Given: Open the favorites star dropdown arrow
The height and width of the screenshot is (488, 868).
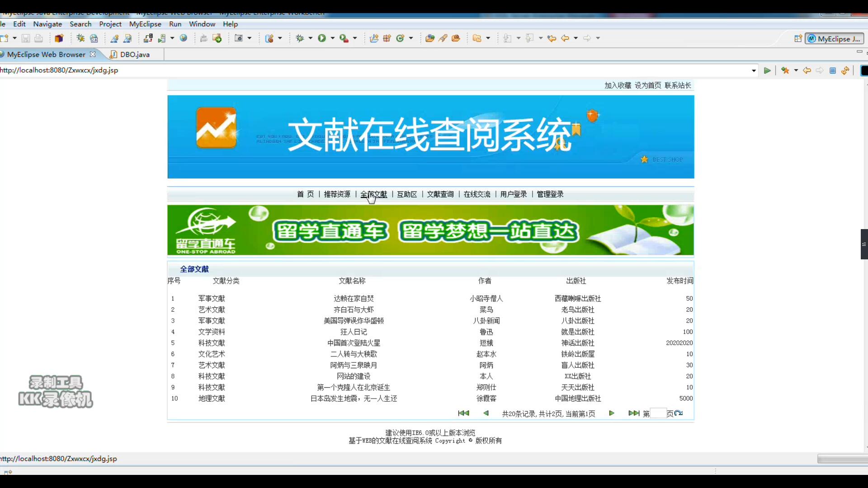Looking at the screenshot, I should pos(796,70).
